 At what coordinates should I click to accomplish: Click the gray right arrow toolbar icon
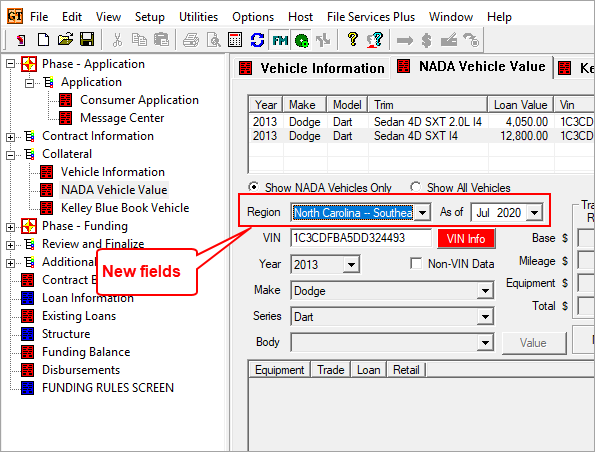click(x=405, y=40)
